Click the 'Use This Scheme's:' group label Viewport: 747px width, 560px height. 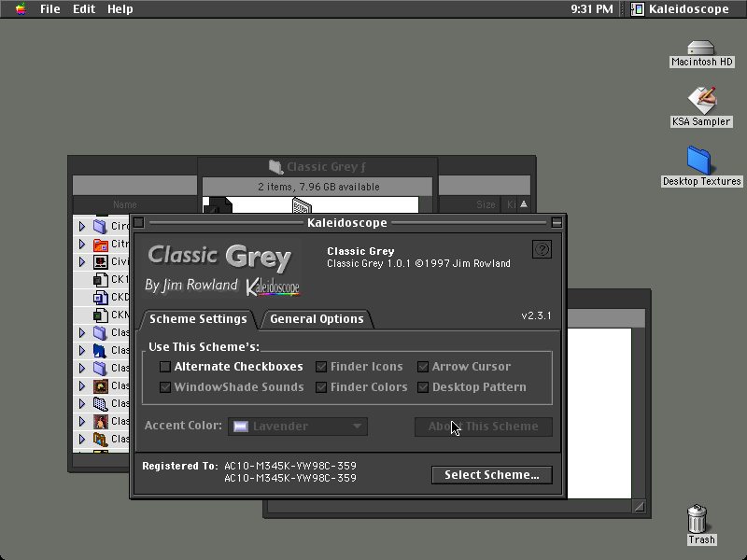tap(204, 346)
